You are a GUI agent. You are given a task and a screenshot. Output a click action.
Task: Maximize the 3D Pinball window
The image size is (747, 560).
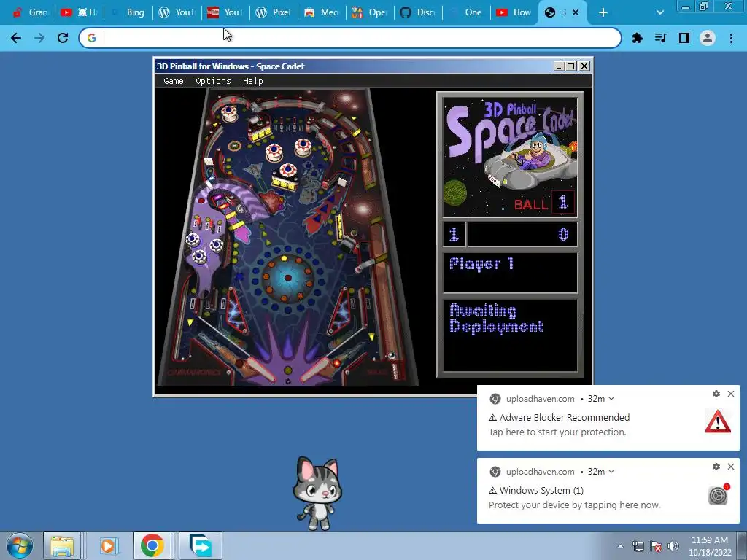570,66
